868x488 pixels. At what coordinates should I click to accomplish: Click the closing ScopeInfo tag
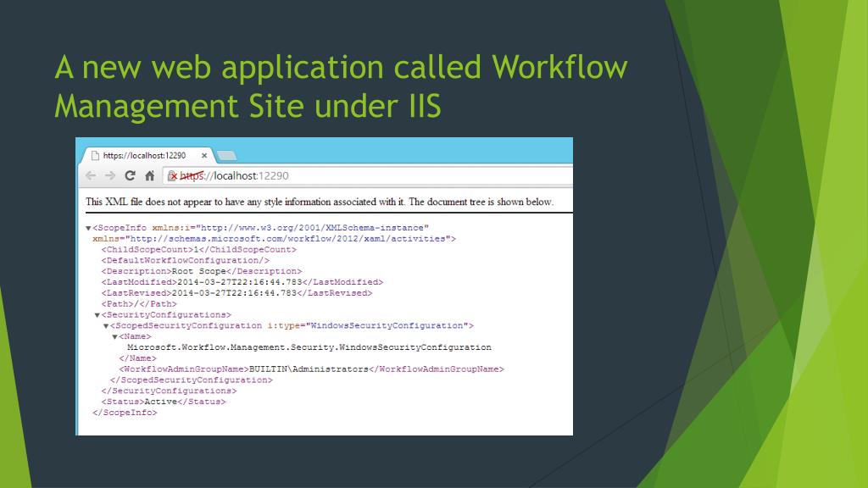coord(125,413)
